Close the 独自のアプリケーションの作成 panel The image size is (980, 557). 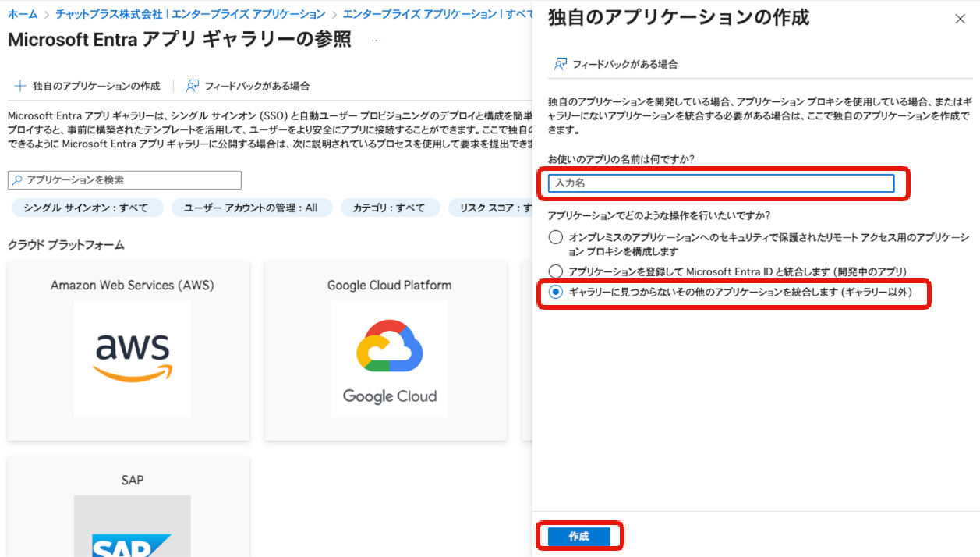tap(960, 19)
